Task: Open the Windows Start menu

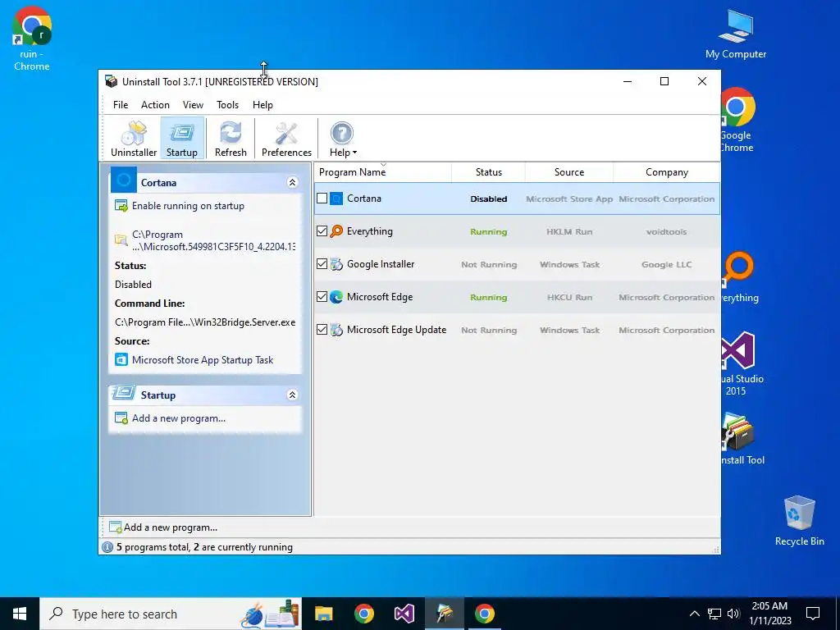Action: click(x=20, y=614)
